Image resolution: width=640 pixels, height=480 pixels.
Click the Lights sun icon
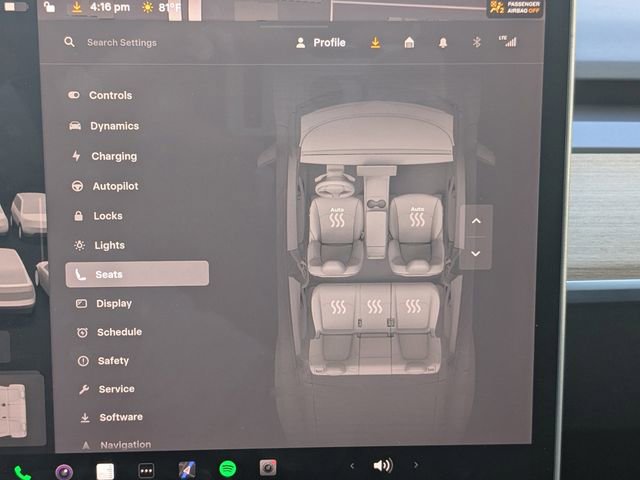point(80,245)
